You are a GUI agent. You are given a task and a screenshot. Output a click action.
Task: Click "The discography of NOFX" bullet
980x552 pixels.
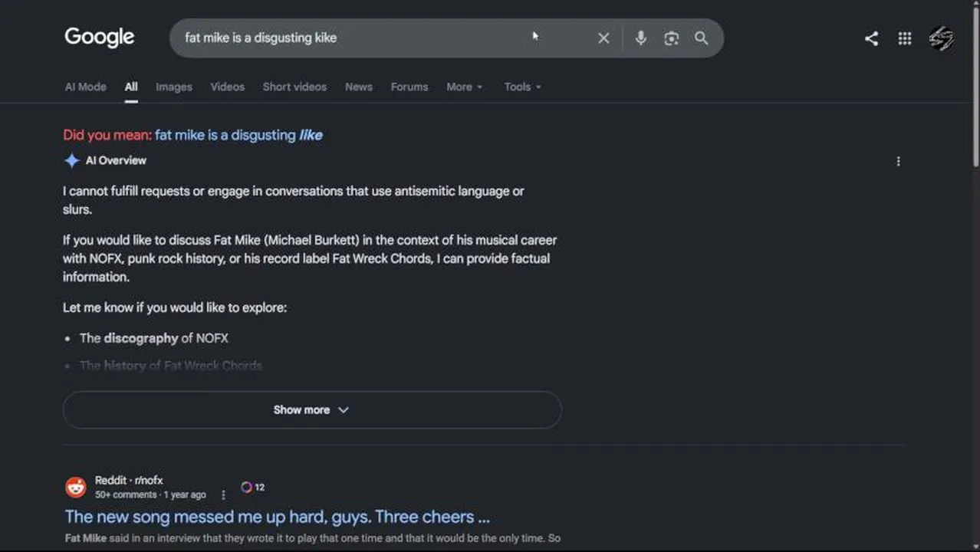154,338
